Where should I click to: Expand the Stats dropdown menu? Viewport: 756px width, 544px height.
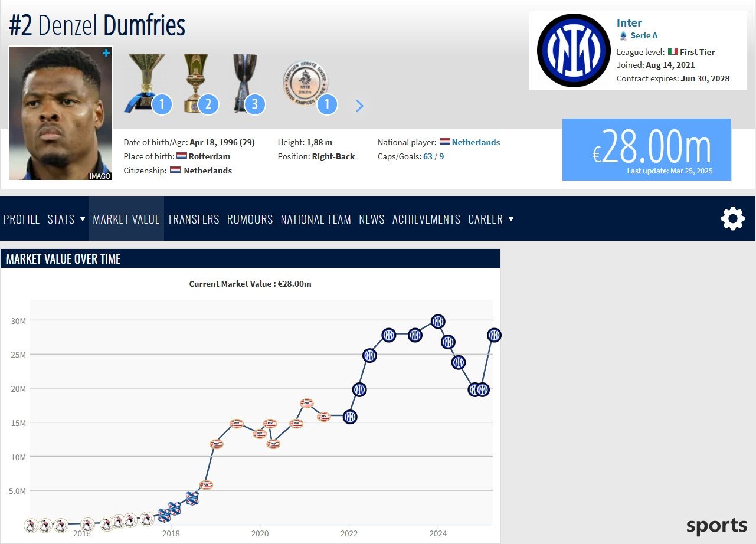point(66,219)
